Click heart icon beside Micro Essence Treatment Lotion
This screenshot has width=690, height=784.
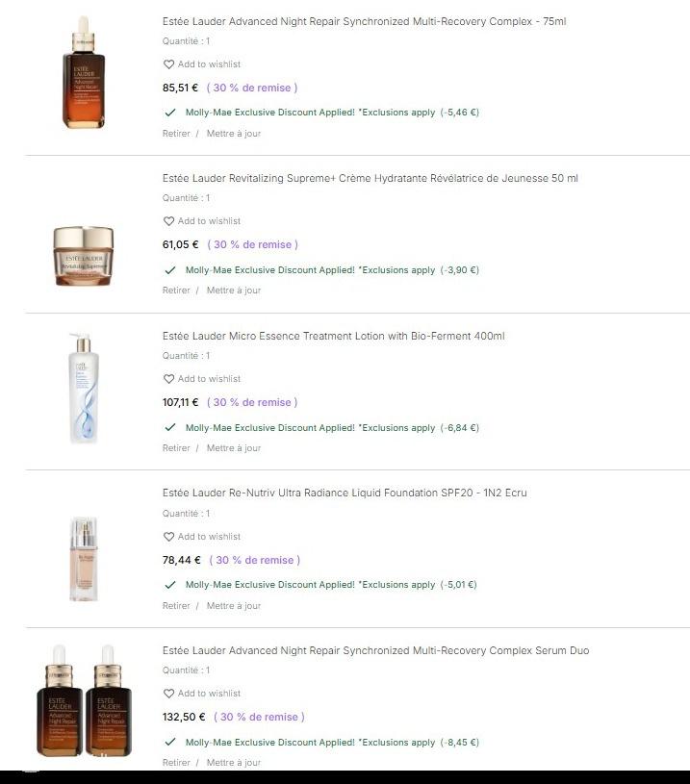click(168, 379)
